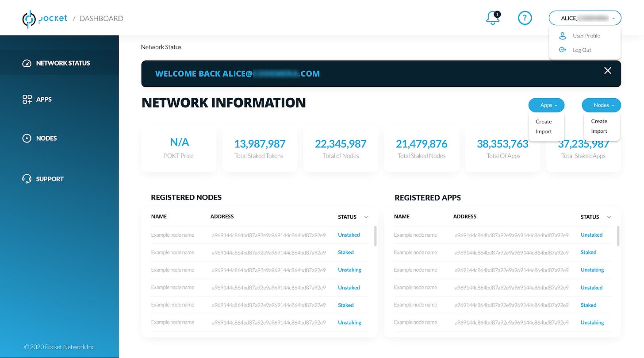The image size is (644, 358).
Task: Click the Nodes circle icon in sidebar
Action: [27, 138]
